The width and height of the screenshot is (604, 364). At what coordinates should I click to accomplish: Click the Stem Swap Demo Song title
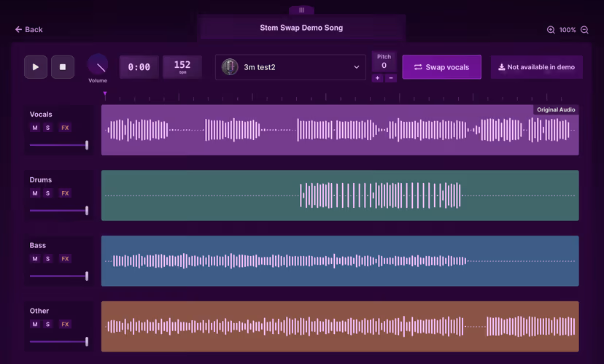(x=301, y=28)
